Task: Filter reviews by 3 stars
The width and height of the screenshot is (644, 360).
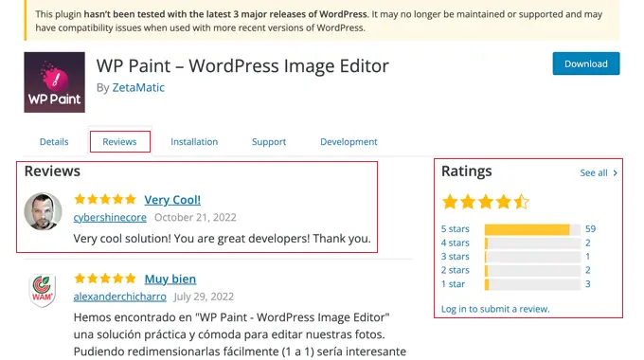Action: pyautogui.click(x=456, y=257)
